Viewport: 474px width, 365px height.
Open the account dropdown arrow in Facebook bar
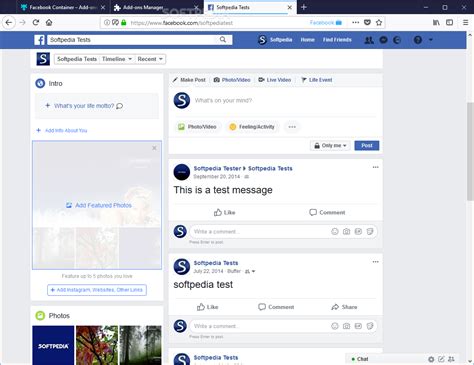point(431,40)
